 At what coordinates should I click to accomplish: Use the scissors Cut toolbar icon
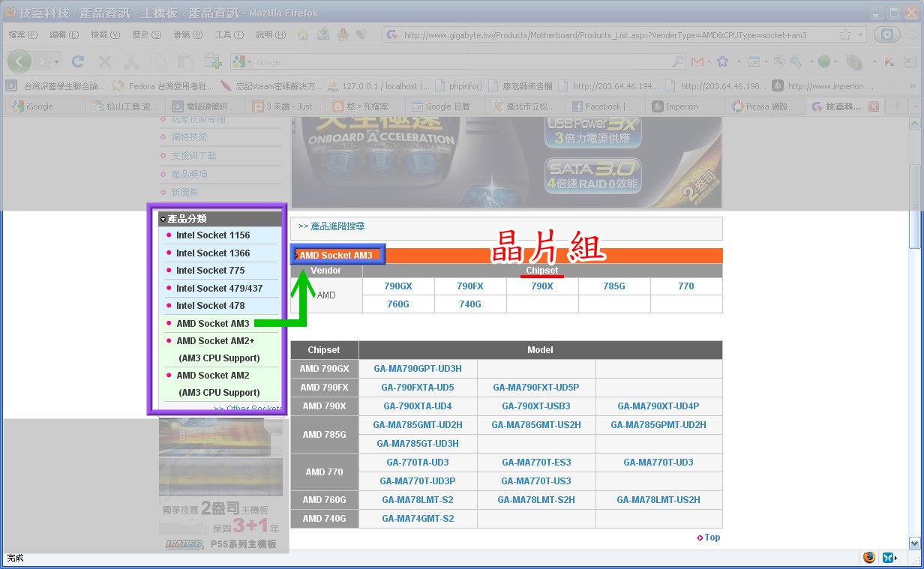tap(131, 61)
